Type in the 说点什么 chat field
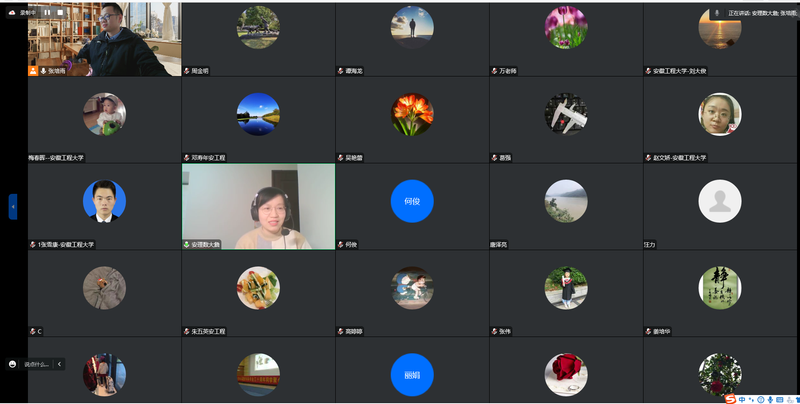Viewport: 800px width, 404px height. coord(36,364)
